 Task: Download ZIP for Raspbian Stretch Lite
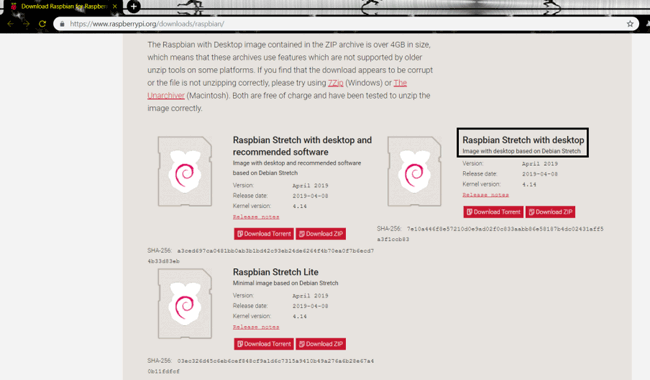pos(321,344)
